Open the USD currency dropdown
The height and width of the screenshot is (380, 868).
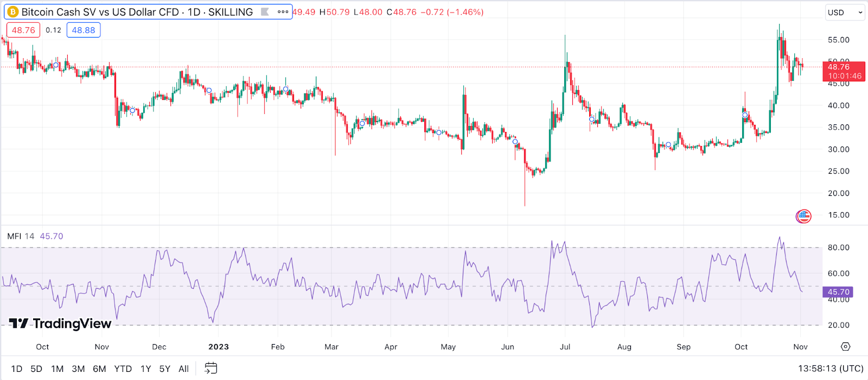click(x=845, y=12)
